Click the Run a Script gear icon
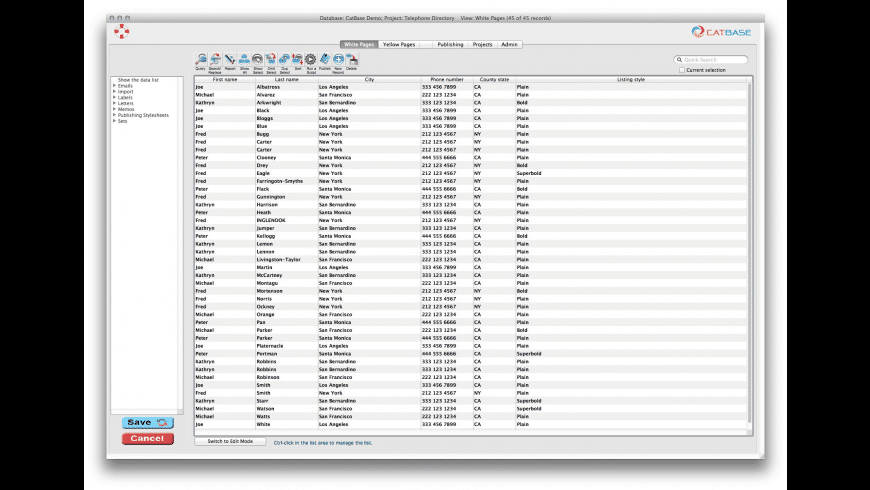 tap(311, 60)
